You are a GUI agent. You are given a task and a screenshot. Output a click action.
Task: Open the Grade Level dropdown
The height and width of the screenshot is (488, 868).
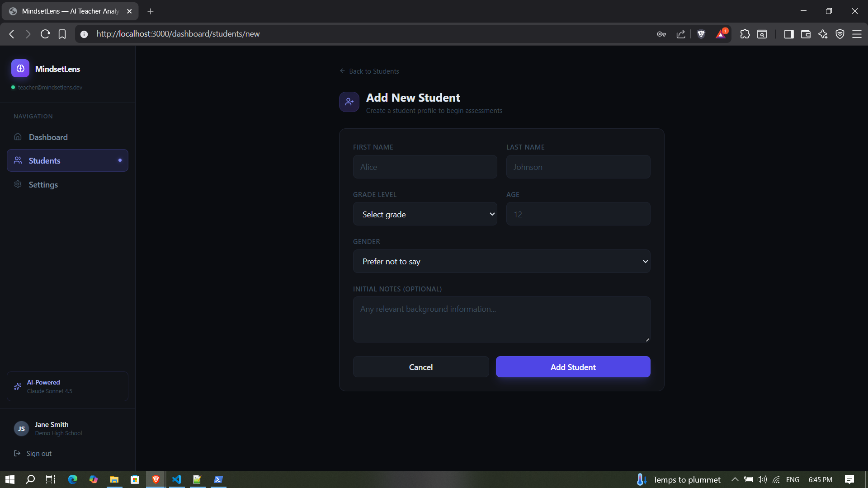click(x=425, y=214)
